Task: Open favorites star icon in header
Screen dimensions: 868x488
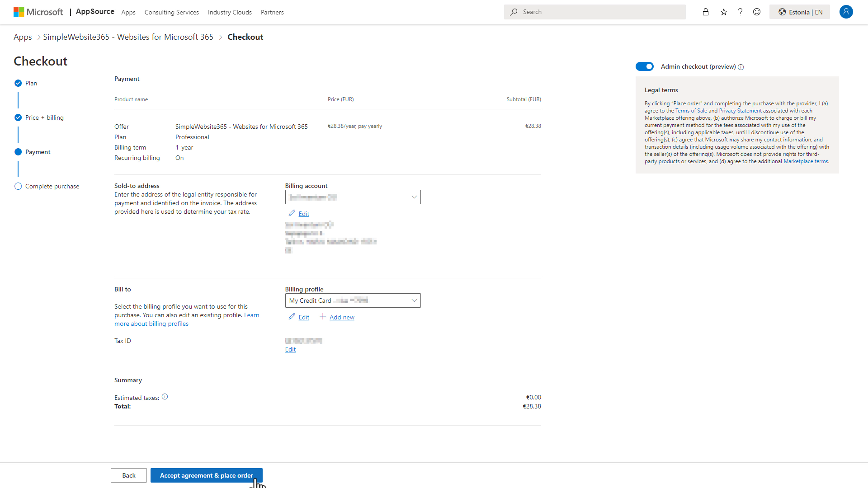Action: point(724,12)
